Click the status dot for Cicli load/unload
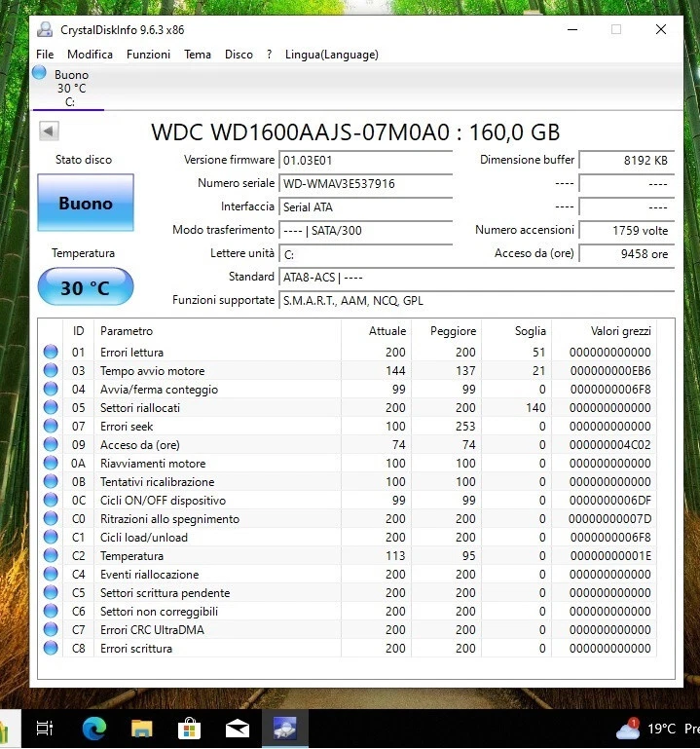Viewport: 700px width, 749px height. pyautogui.click(x=51, y=537)
